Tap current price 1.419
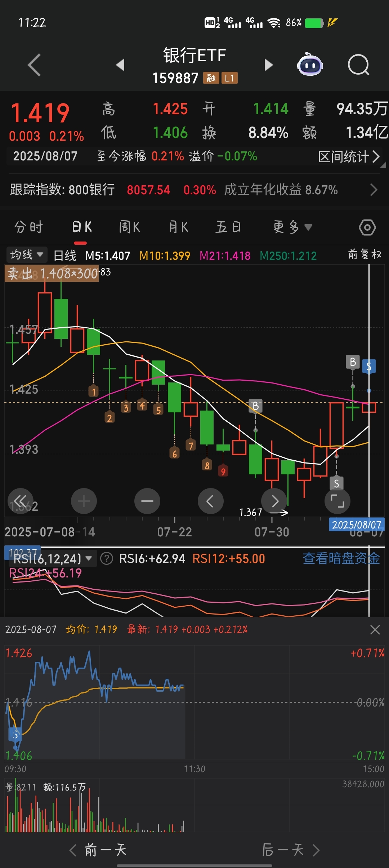The width and height of the screenshot is (389, 868). [40, 113]
